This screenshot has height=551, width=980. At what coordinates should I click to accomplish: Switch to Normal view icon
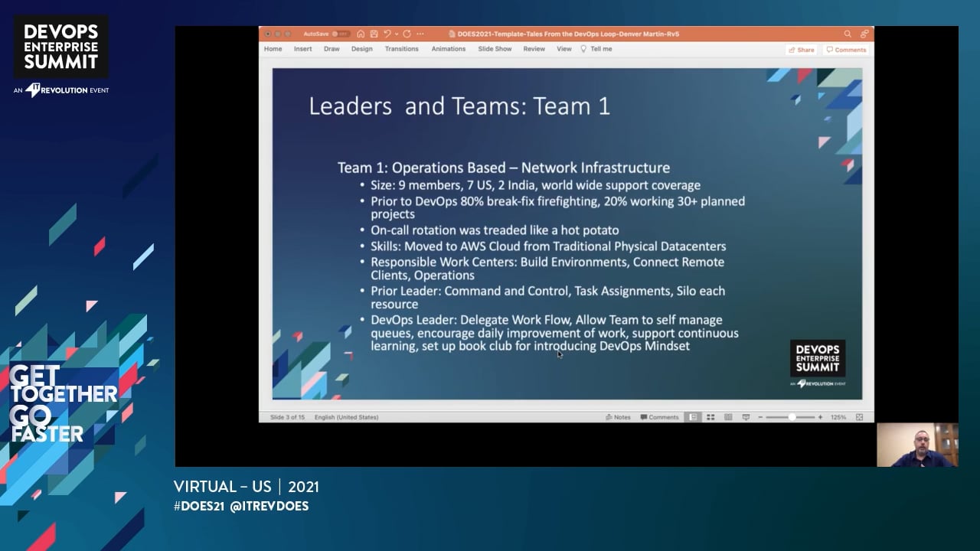point(693,417)
